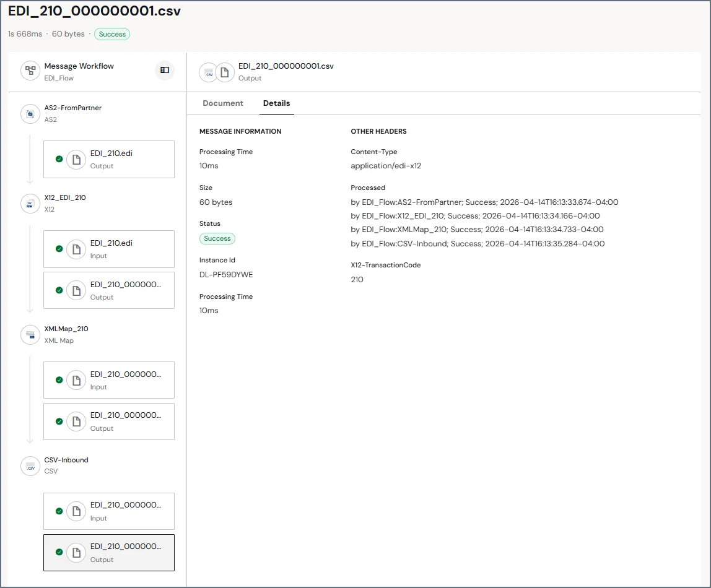Click the OTHER HEADERS heading
The width and height of the screenshot is (711, 588).
pyautogui.click(x=378, y=131)
